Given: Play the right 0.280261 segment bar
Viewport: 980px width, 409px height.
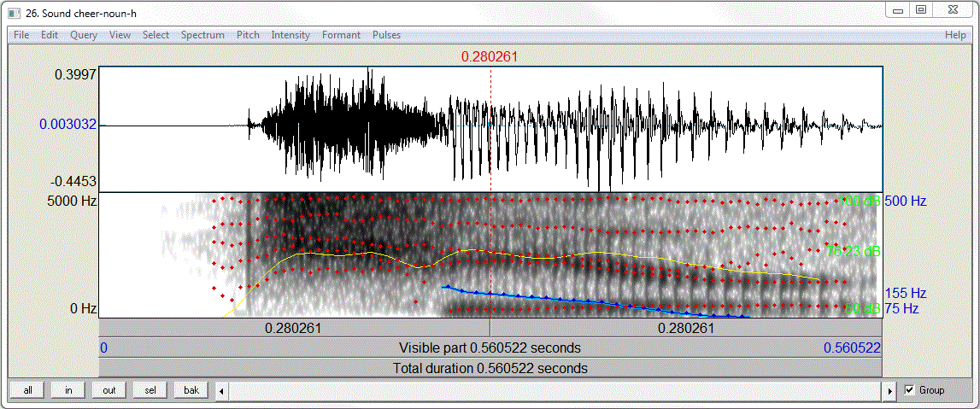Looking at the screenshot, I should click(685, 329).
